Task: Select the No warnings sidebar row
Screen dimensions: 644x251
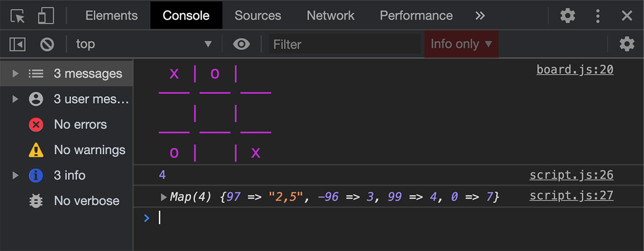Action: coord(66,150)
